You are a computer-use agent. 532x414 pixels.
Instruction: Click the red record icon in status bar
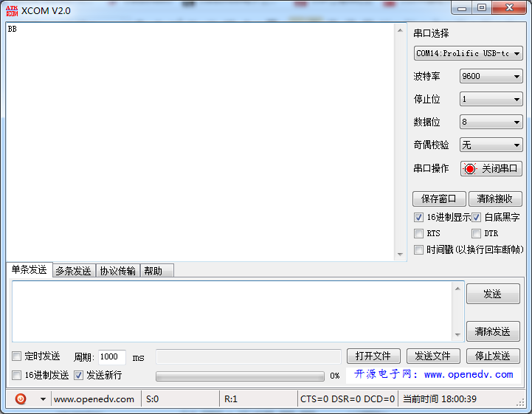click(21, 399)
